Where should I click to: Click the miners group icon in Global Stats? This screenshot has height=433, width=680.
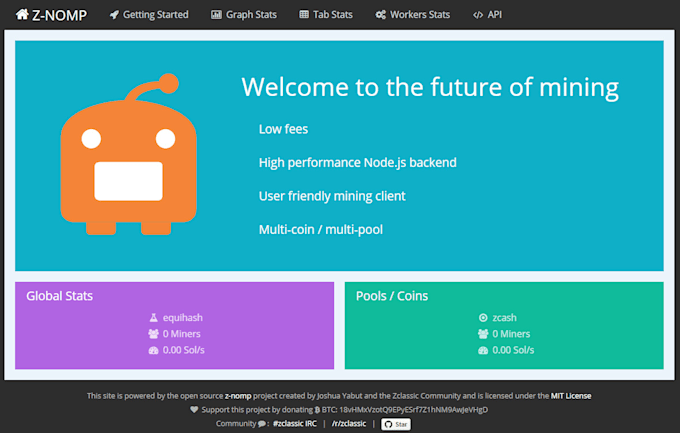click(x=154, y=334)
